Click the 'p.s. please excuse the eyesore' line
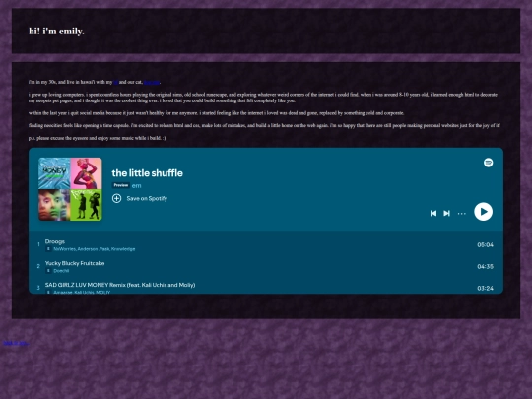This screenshot has height=399, width=532. pos(98,138)
